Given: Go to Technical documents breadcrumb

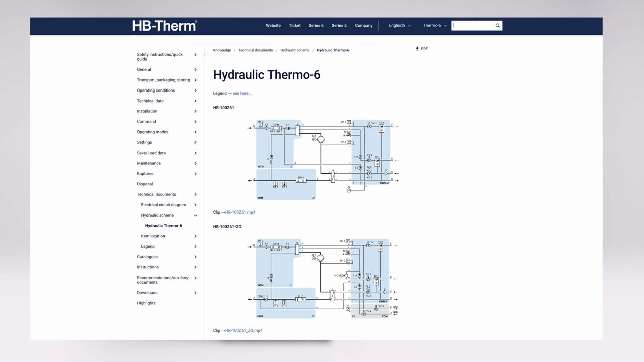Looking at the screenshot, I should 256,50.
